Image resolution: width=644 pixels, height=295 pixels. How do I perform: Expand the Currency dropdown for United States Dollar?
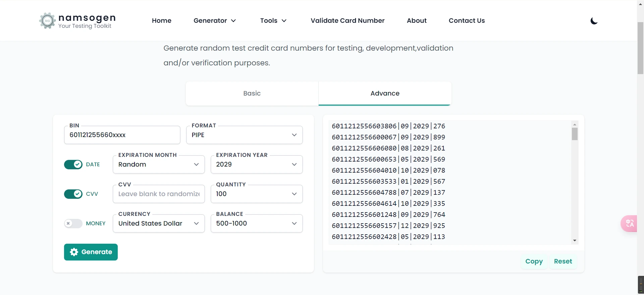tap(159, 224)
